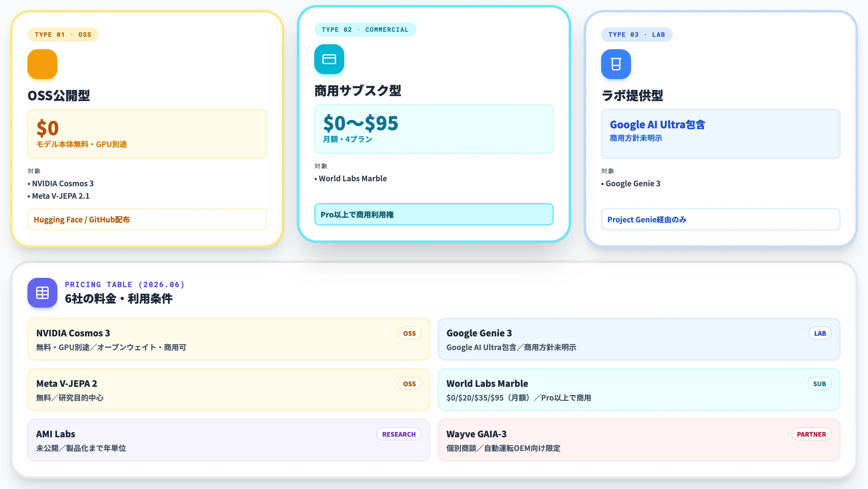Screen dimensions: 868x489
Task: Click the Project Genie経由のみ box
Action: [x=721, y=220]
